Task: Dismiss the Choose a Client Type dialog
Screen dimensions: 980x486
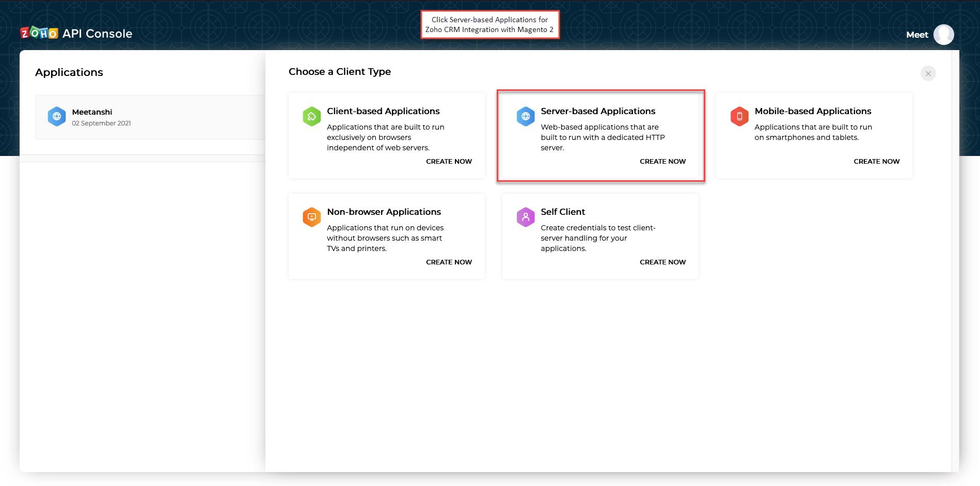Action: tap(928, 73)
